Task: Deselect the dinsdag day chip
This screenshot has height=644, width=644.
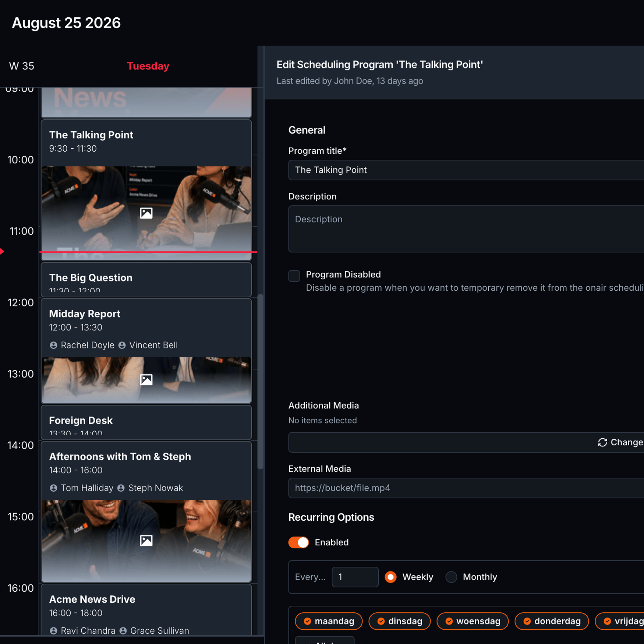Action: click(x=399, y=621)
